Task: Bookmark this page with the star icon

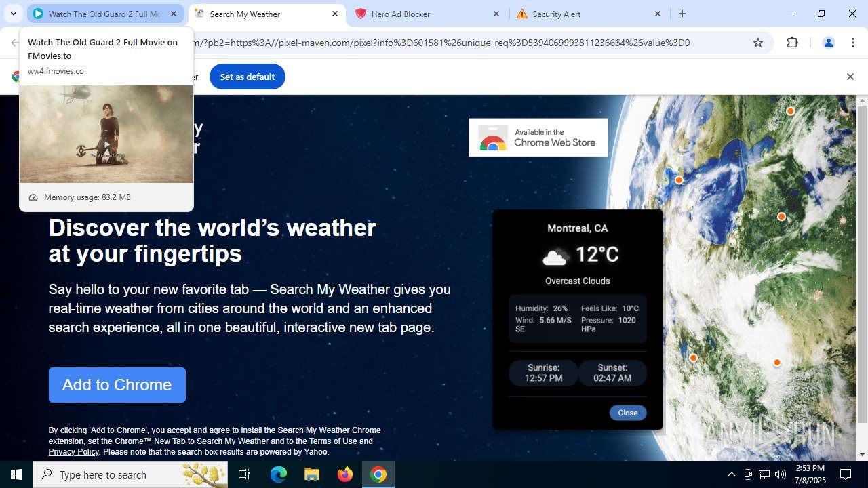Action: (x=758, y=43)
